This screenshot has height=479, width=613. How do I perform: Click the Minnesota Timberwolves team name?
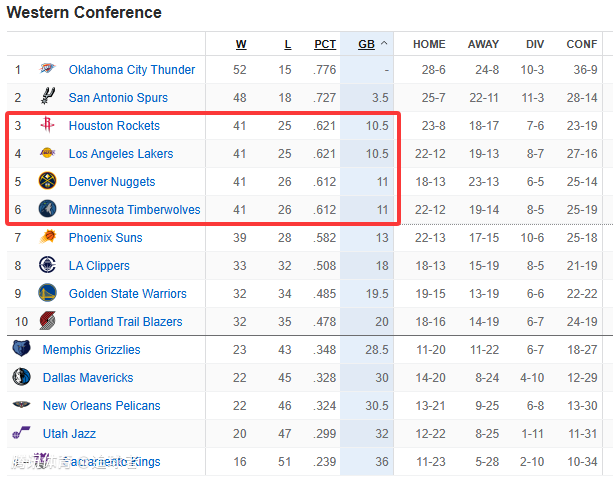point(134,210)
